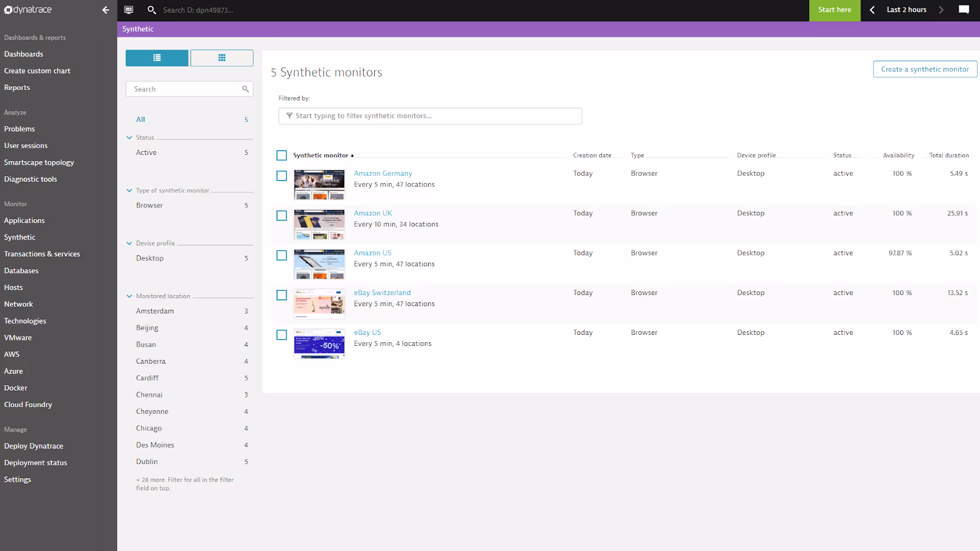Open the eBay US monitor link
The width and height of the screenshot is (980, 551).
(x=367, y=333)
